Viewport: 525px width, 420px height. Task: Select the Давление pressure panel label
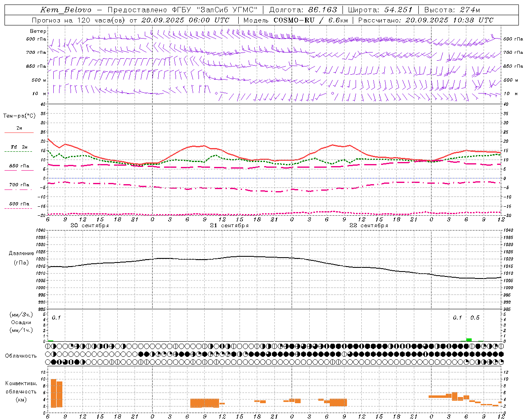(21, 253)
